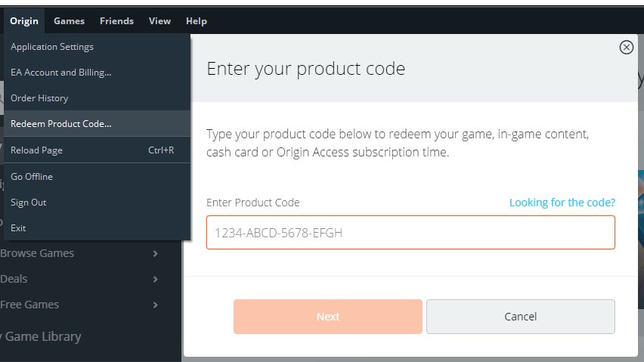Open EA Account and Billing
Image resolution: width=644 pixels, height=362 pixels.
click(61, 73)
